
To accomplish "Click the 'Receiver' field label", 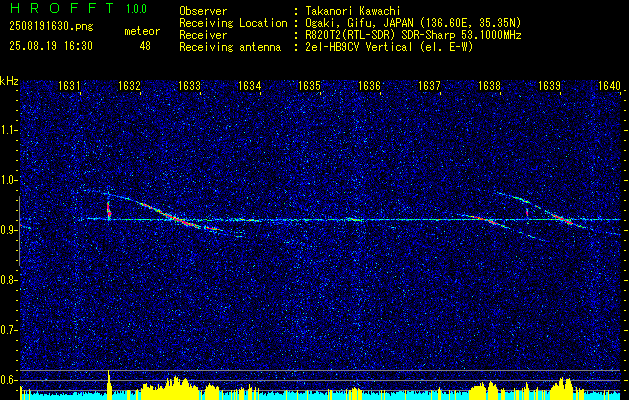I will [203, 35].
